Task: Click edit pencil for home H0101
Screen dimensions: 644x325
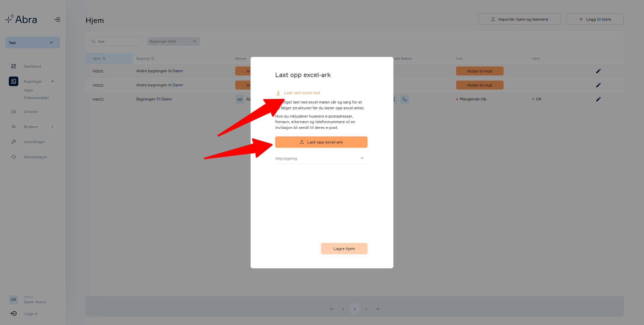Action: point(598,71)
